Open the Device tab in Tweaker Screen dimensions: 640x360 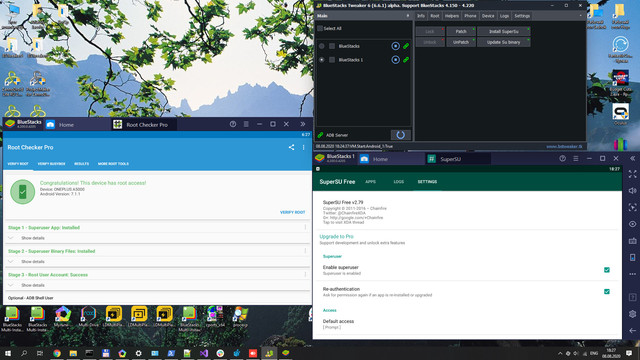pos(488,16)
